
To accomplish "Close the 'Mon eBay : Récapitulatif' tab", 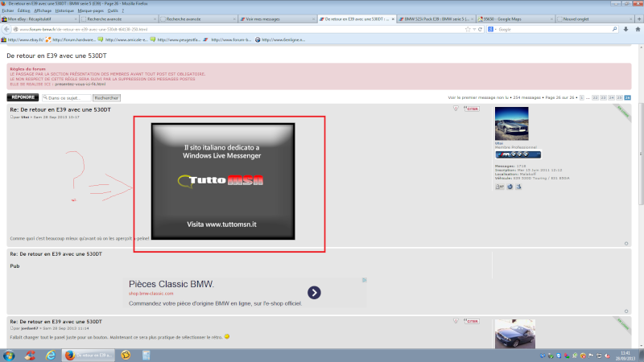I will pos(76,19).
